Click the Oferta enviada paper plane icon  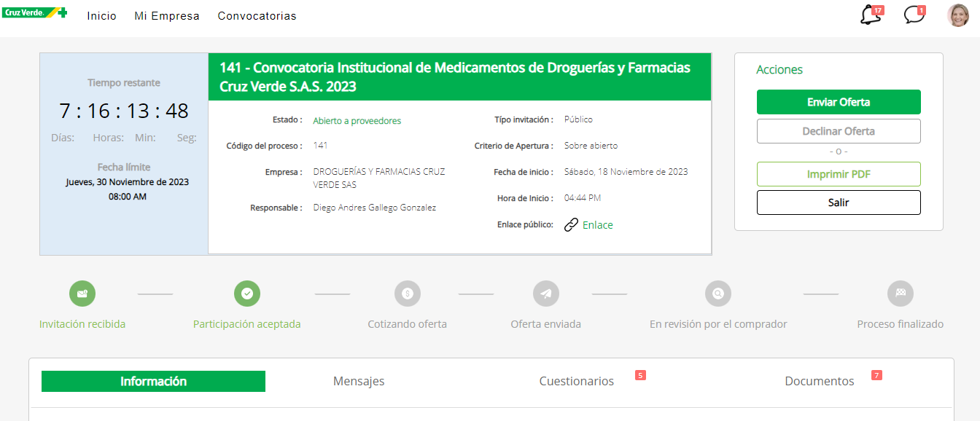click(546, 294)
